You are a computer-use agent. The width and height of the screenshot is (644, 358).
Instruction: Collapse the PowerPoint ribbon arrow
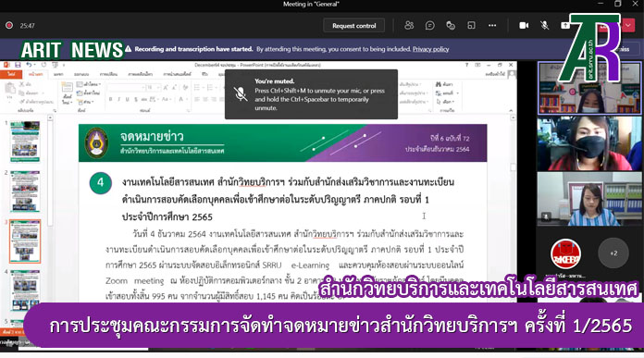coord(511,110)
